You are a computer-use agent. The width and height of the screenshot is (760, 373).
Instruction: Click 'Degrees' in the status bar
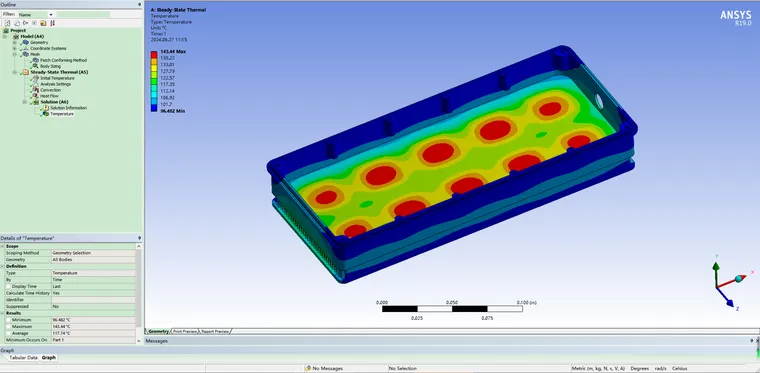(640, 369)
